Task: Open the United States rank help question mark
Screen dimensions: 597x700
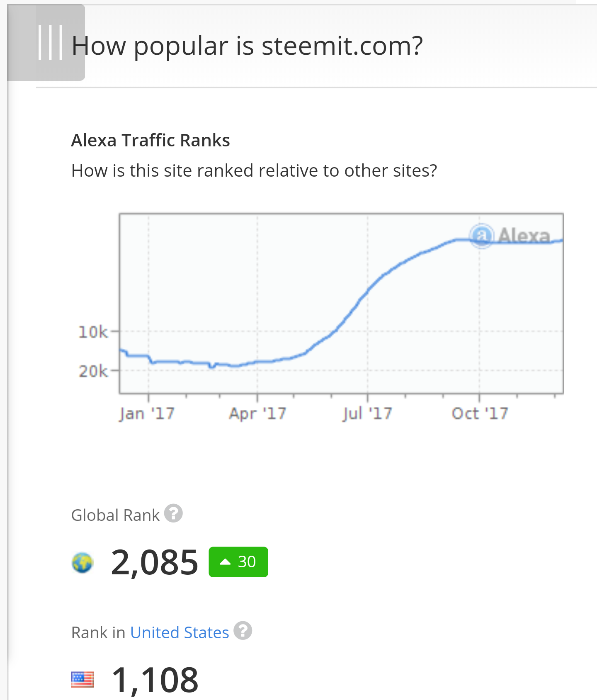Action: click(x=243, y=632)
